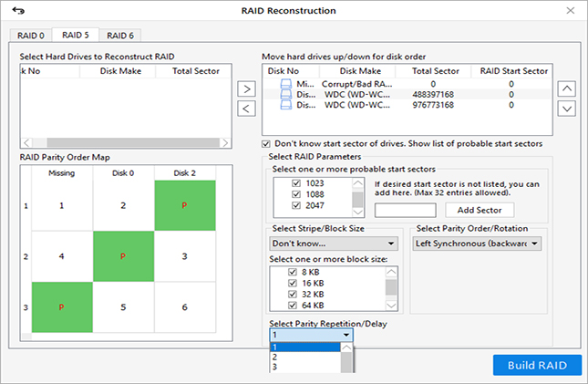Select the missing Corrupt/Bad RAID disk icon
This screenshot has width=588, height=384.
coord(286,84)
